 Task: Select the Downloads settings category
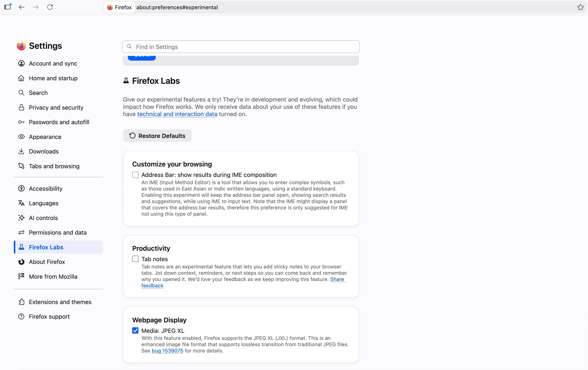coord(58,152)
